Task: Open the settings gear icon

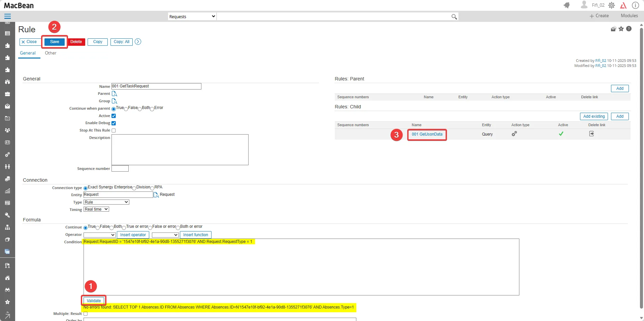Action: [x=612, y=5]
